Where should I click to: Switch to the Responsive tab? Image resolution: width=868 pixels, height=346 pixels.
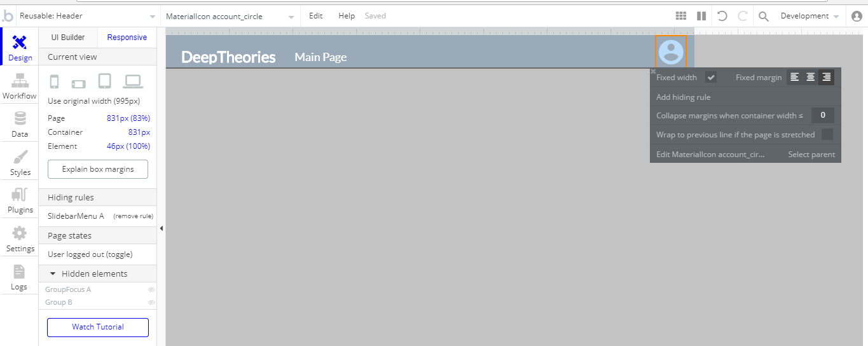[127, 38]
